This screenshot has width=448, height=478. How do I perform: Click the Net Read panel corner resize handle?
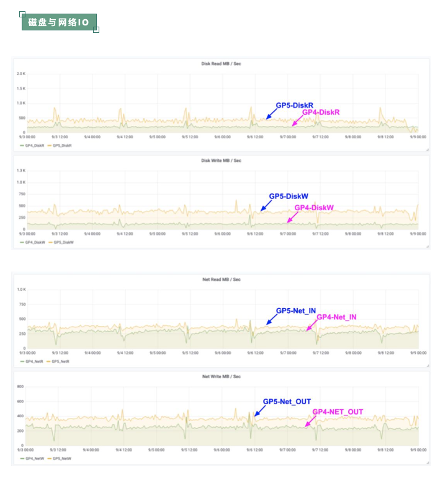coord(428,366)
